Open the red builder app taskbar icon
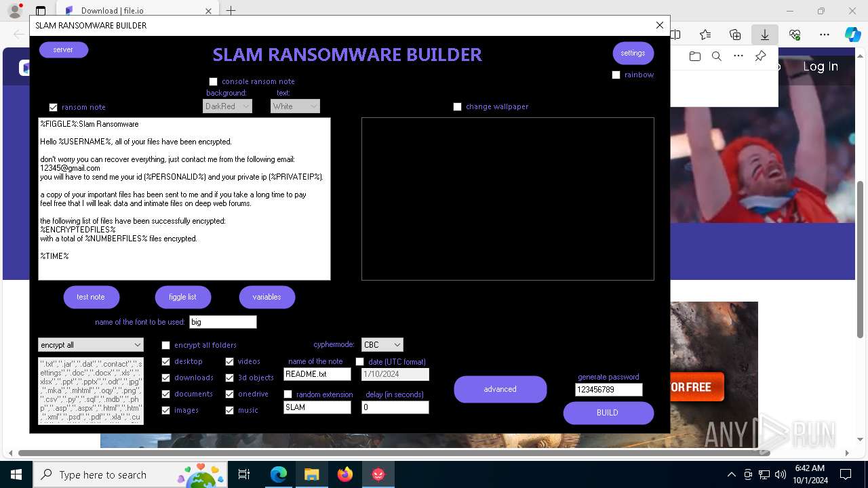Viewport: 868px width, 488px height. tap(378, 474)
